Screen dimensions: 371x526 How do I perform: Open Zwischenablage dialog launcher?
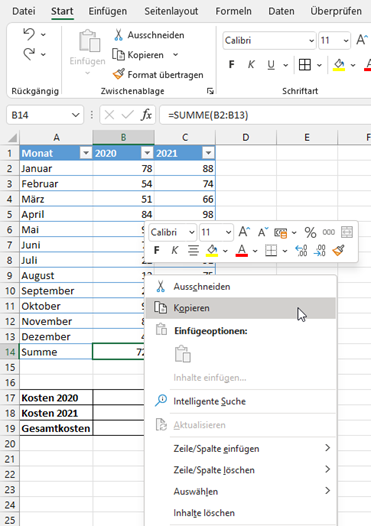tap(210, 91)
